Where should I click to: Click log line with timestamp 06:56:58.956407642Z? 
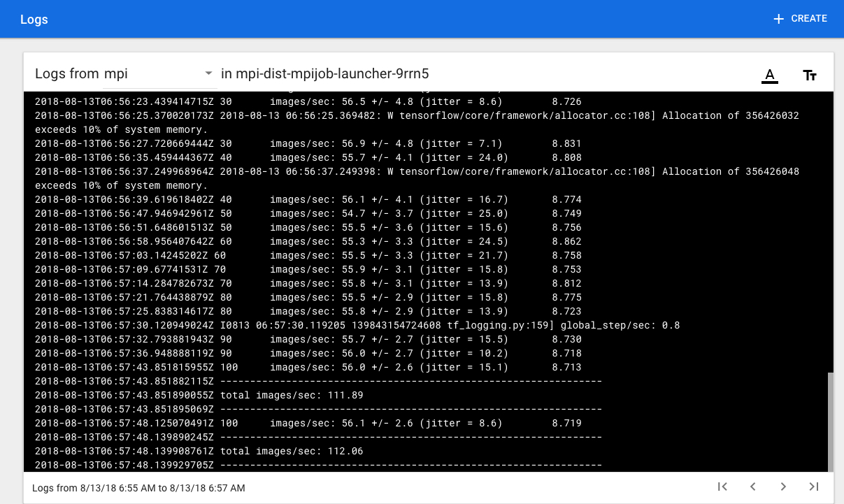pos(308,241)
